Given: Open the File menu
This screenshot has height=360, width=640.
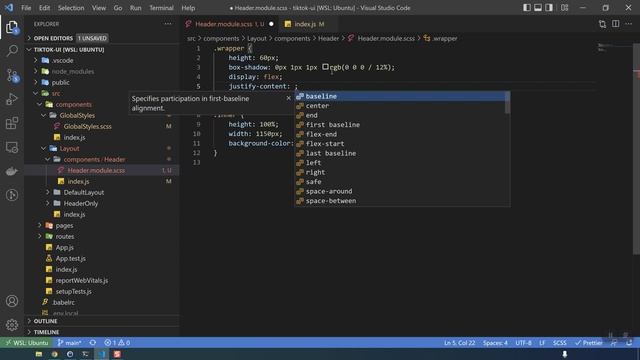Looking at the screenshot, I should pos(26,8).
